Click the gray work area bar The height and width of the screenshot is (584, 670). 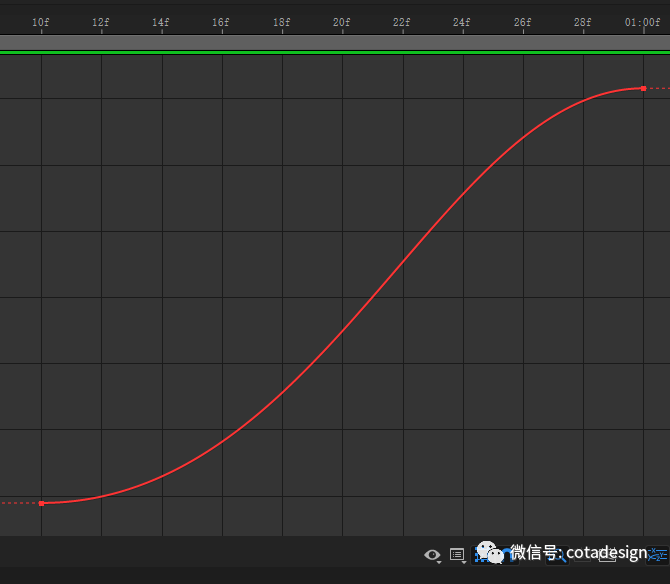[x=335, y=43]
